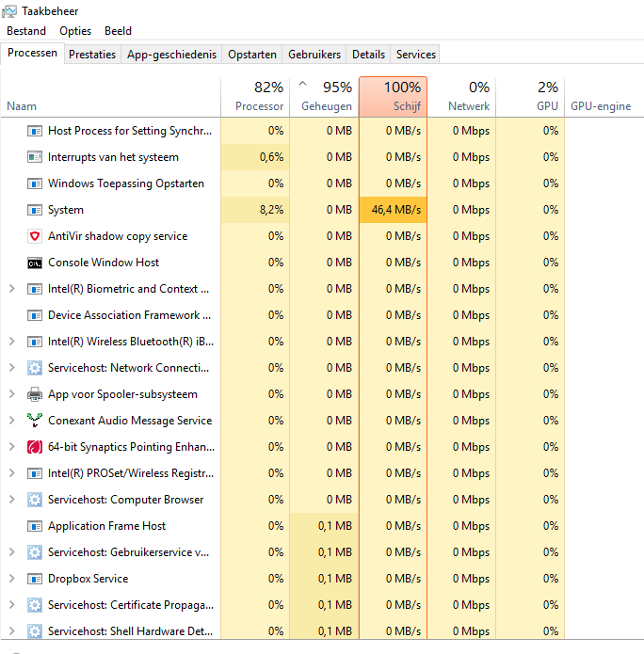Open the Bestand menu

pyautogui.click(x=26, y=31)
